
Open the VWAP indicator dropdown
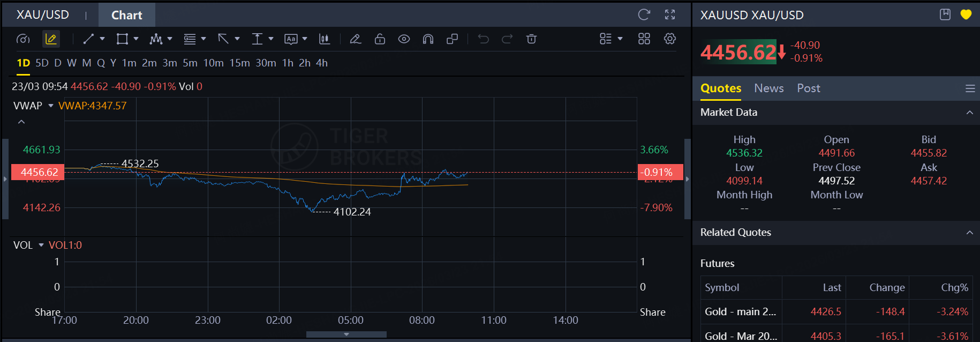51,106
